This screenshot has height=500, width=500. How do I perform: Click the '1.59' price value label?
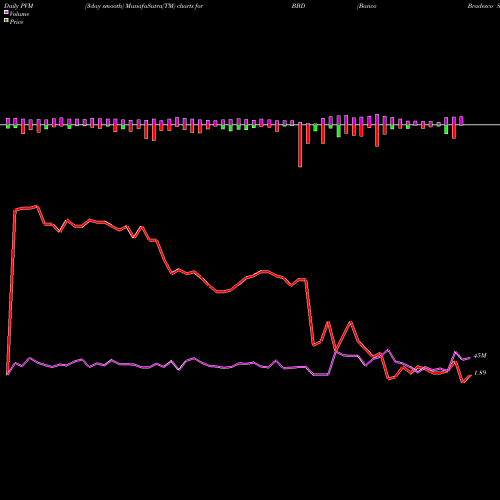click(x=480, y=373)
